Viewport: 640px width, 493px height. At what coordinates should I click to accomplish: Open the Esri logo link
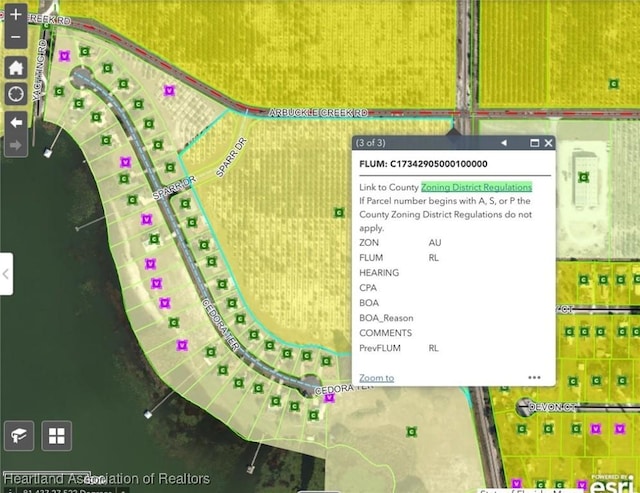[x=611, y=484]
